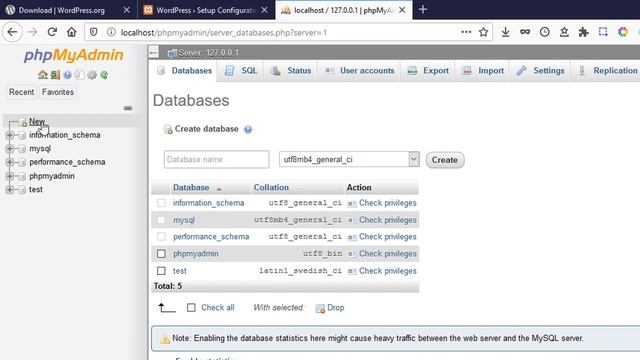Reload navigation panel green refresh icon

[104, 75]
